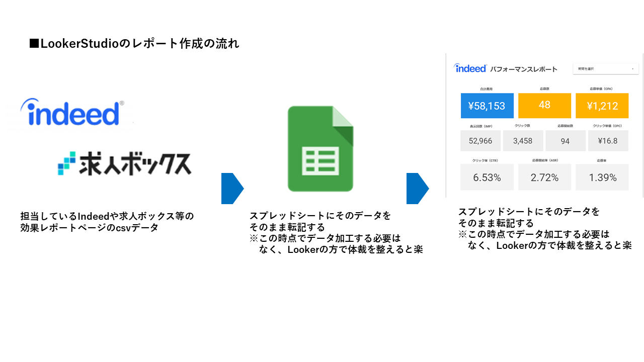Click the green Google Sheets icon

(x=320, y=148)
